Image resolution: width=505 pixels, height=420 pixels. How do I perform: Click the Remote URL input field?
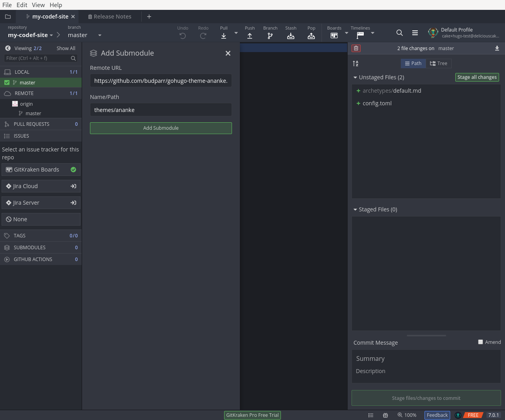161,80
